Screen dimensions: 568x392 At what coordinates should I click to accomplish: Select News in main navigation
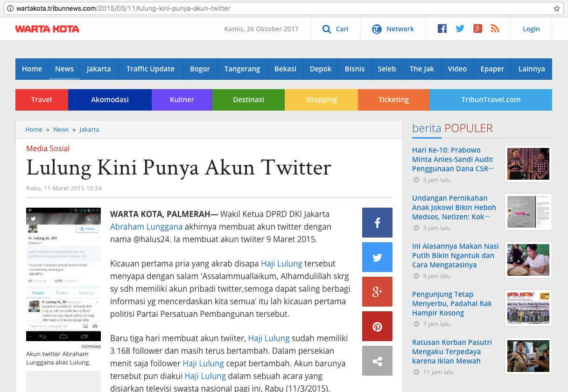click(64, 69)
